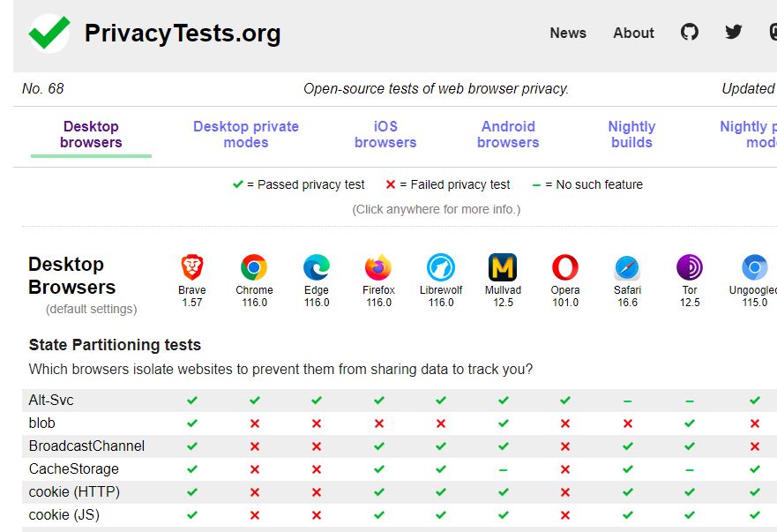Image resolution: width=777 pixels, height=532 pixels.
Task: Click Mullvad's dash in CacheStorage row
Action: point(503,469)
